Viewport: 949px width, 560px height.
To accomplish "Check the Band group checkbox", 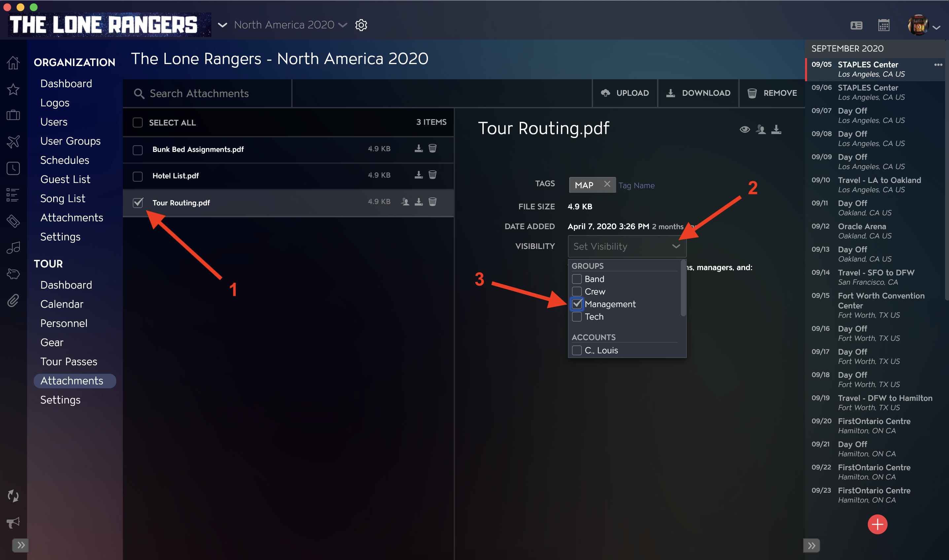I will 577,279.
